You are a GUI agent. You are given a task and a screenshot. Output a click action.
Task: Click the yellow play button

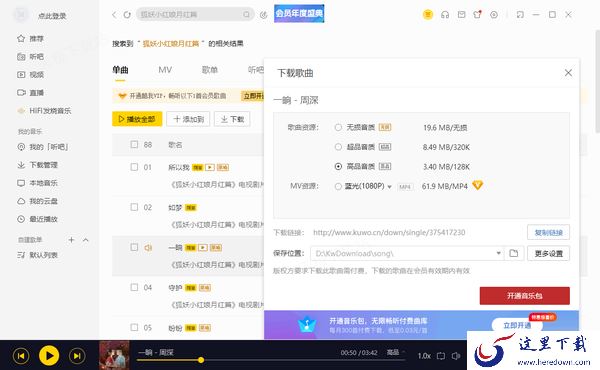[49, 355]
